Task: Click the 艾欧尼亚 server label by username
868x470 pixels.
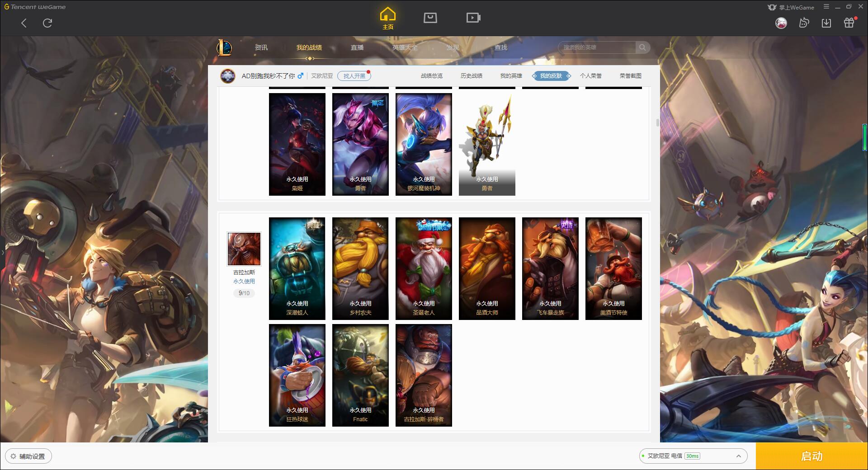Action: [322, 76]
